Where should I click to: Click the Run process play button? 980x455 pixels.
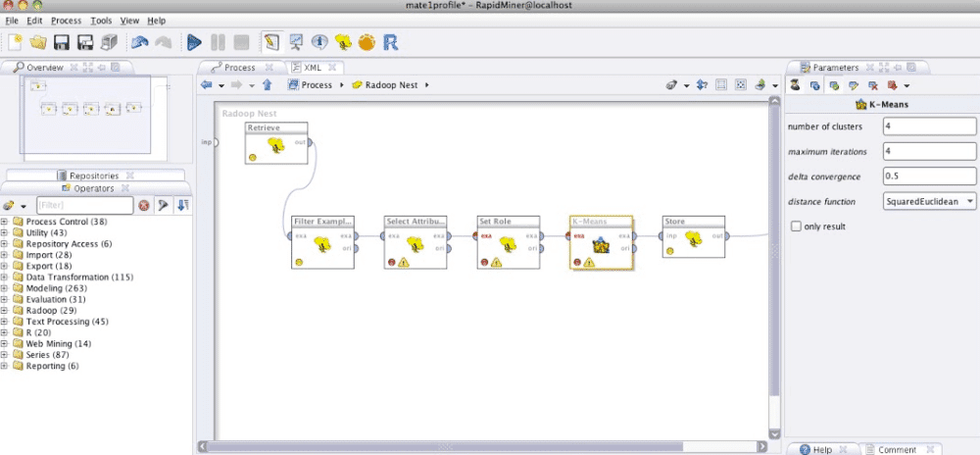(194, 42)
